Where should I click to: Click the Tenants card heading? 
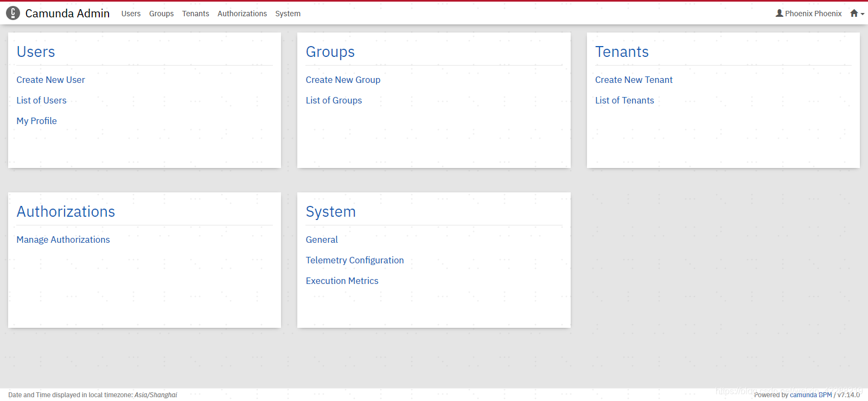pyautogui.click(x=622, y=51)
